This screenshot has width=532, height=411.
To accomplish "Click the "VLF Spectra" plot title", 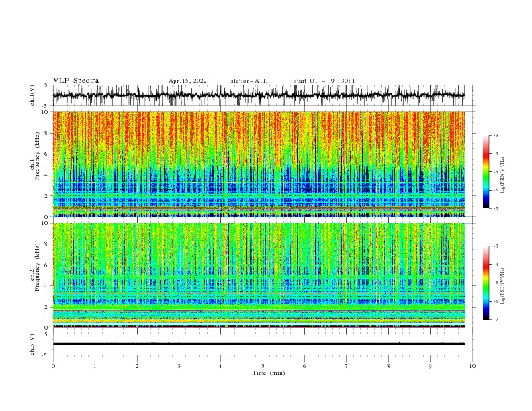I will (76, 81).
